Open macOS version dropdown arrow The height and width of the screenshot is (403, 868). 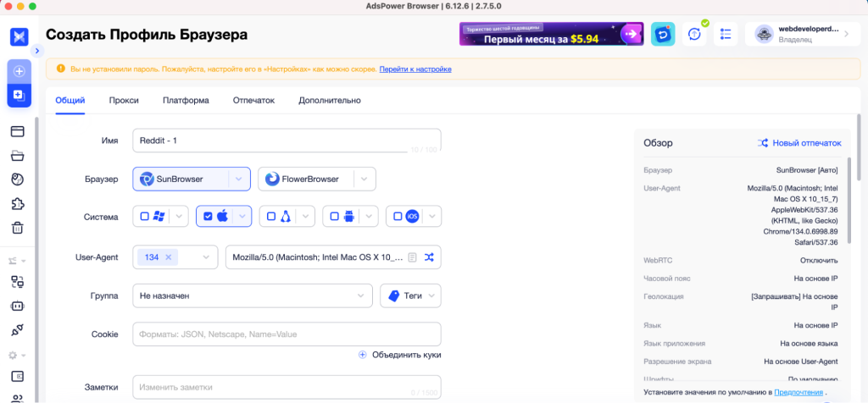click(x=242, y=217)
